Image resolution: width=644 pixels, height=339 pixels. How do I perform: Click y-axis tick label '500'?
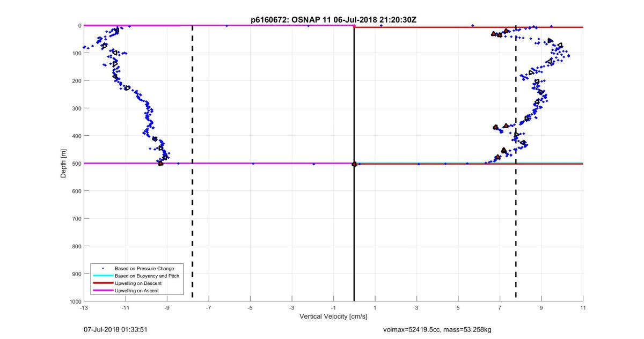tap(77, 164)
